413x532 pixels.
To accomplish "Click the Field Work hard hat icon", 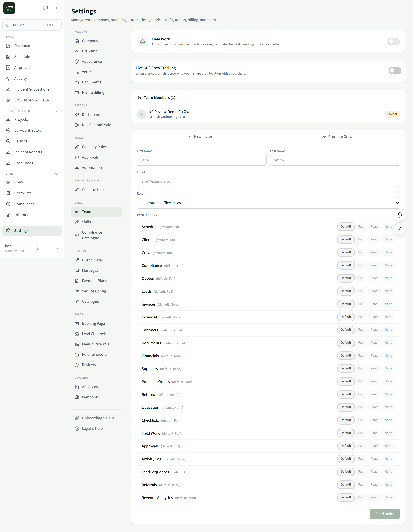I will point(142,42).
